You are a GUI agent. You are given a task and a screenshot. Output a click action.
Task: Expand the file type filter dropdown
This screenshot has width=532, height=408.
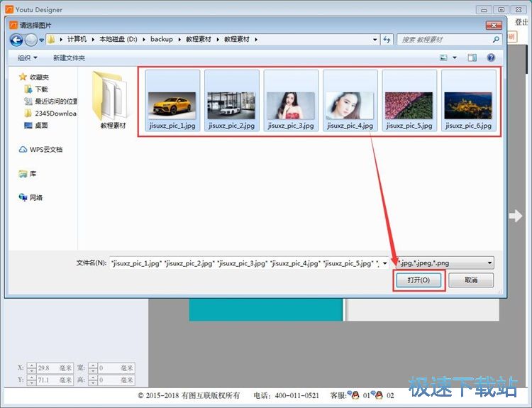click(489, 263)
